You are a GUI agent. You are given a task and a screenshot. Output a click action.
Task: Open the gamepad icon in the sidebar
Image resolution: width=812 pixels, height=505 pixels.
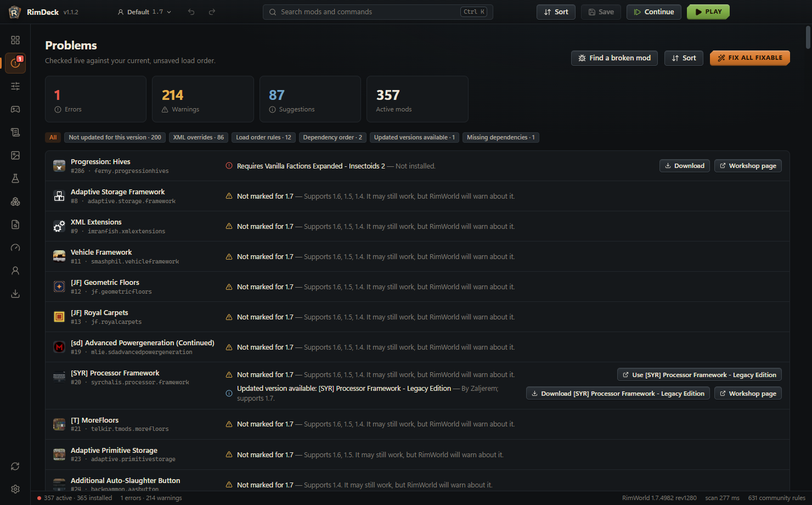pyautogui.click(x=15, y=109)
